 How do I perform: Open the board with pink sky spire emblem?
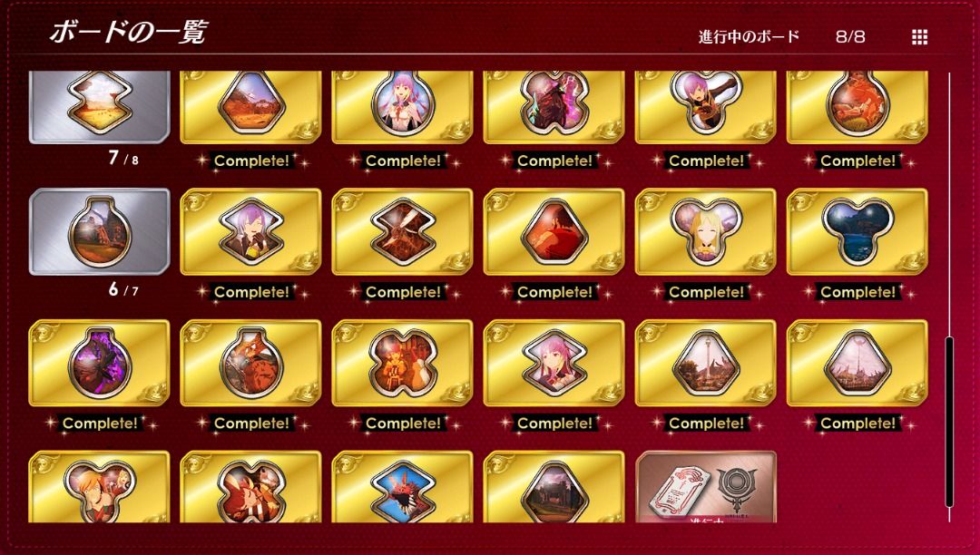(x=857, y=363)
